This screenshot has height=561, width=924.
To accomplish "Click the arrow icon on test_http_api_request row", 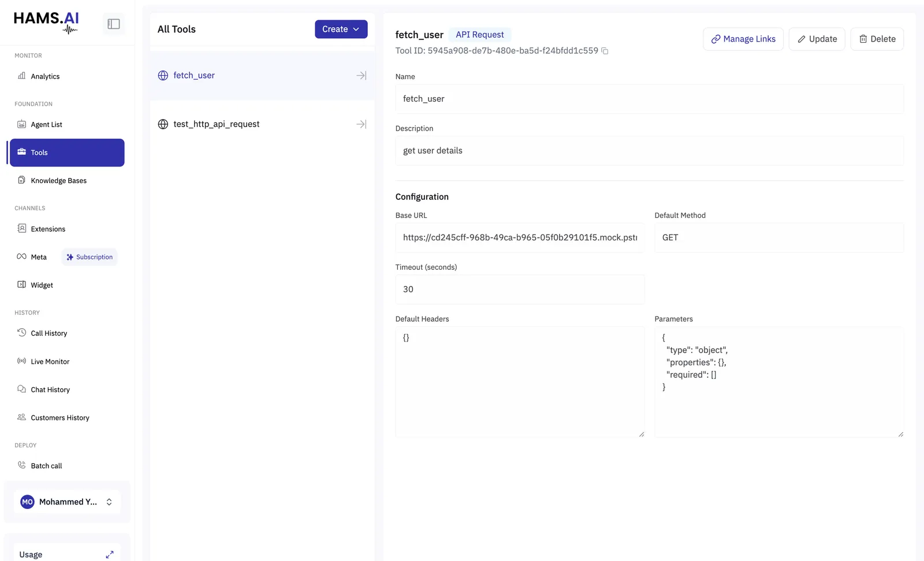I will tap(362, 124).
